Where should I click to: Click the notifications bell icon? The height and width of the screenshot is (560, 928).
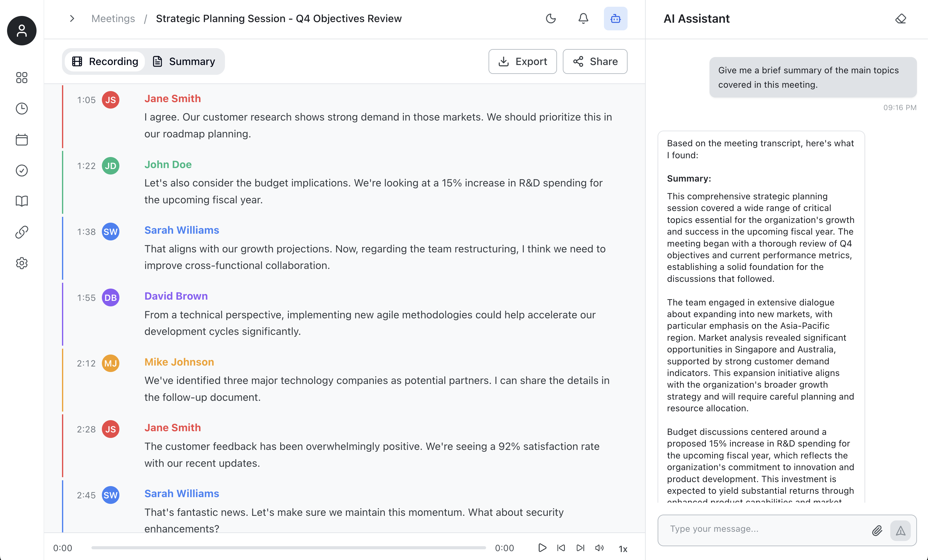point(583,18)
